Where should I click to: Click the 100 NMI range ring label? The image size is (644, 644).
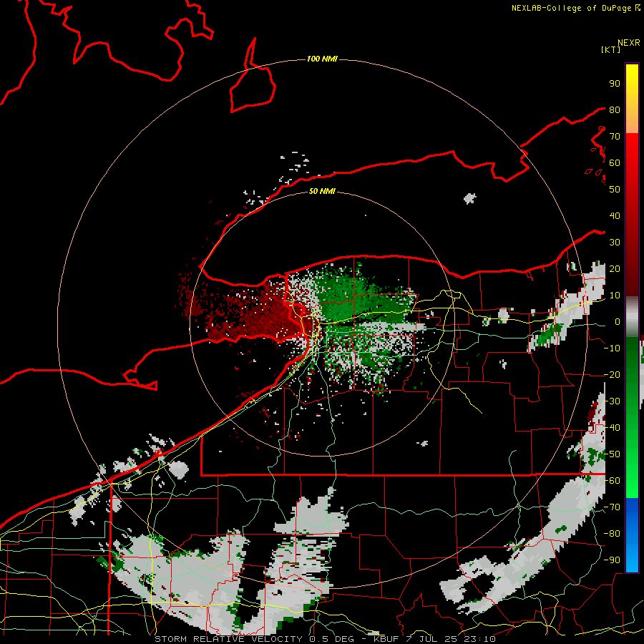(322, 59)
